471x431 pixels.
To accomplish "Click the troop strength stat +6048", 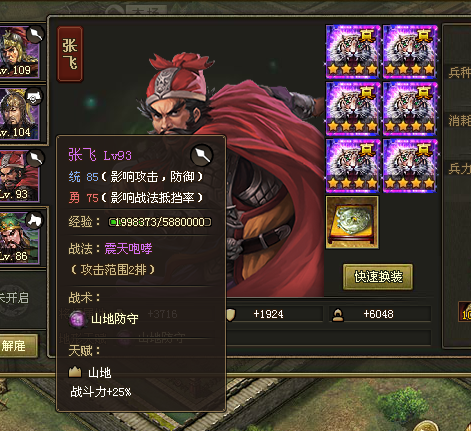I will pyautogui.click(x=380, y=314).
